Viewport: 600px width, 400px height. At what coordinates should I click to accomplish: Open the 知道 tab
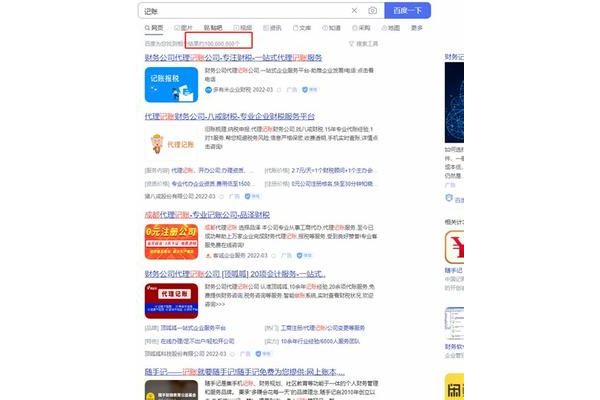pyautogui.click(x=331, y=28)
